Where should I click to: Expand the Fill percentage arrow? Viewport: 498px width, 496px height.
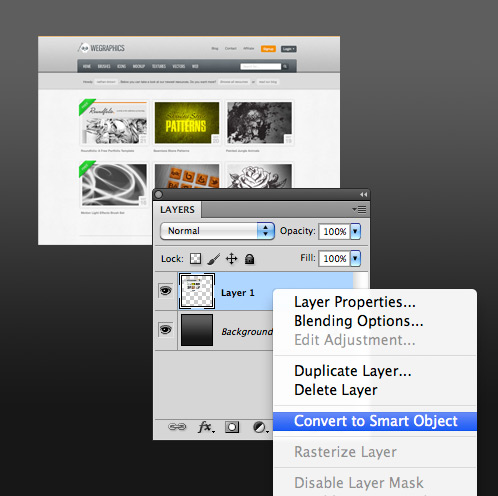[x=355, y=258]
